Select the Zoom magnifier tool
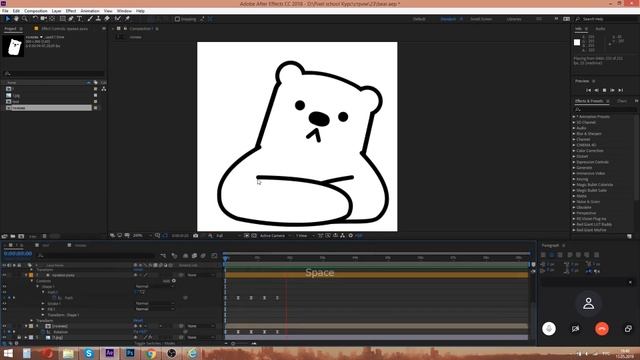This screenshot has width=640, height=360. 25,19
